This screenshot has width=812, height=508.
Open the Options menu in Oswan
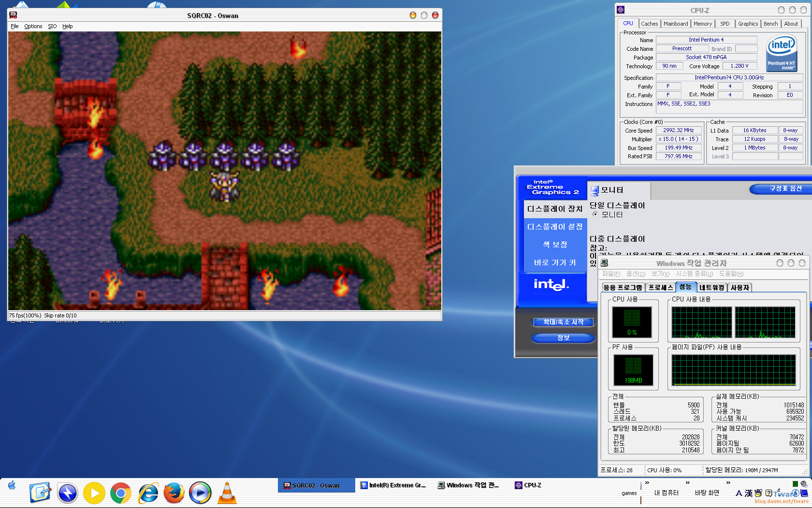[x=33, y=26]
